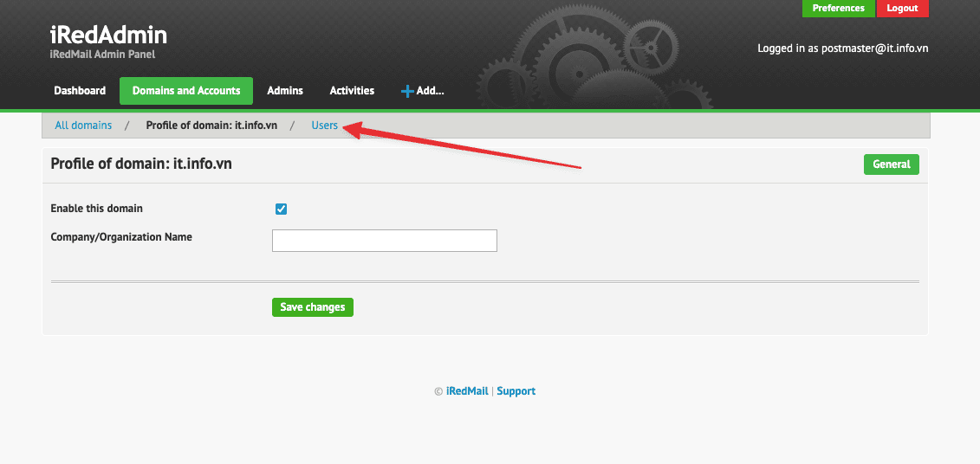Switch to the Activities tab
The image size is (980, 464).
(352, 91)
